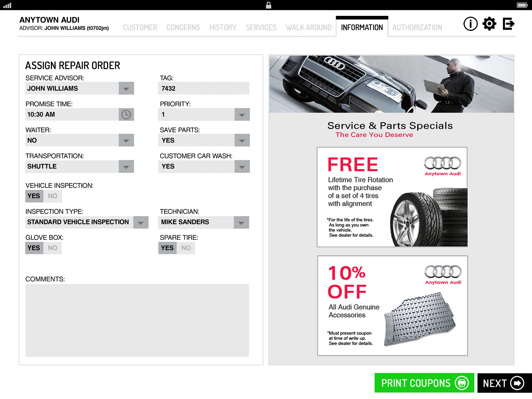532x399 pixels.
Task: Set Glove Box to NO
Action: pyautogui.click(x=52, y=248)
